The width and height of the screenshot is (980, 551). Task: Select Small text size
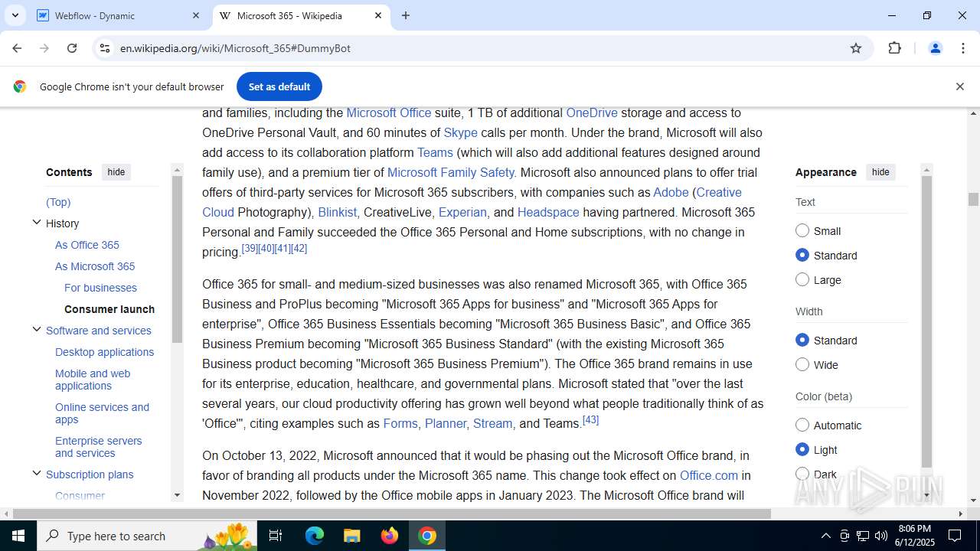[x=802, y=230]
